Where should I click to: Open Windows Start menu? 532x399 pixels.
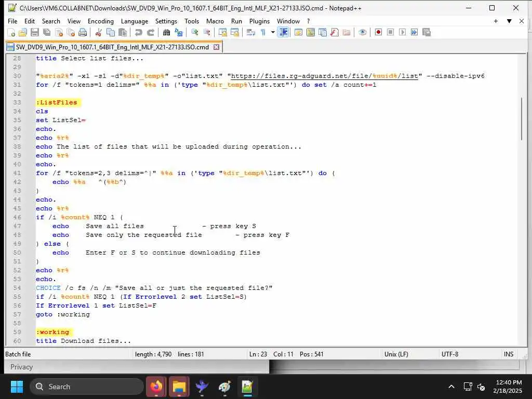click(x=17, y=387)
